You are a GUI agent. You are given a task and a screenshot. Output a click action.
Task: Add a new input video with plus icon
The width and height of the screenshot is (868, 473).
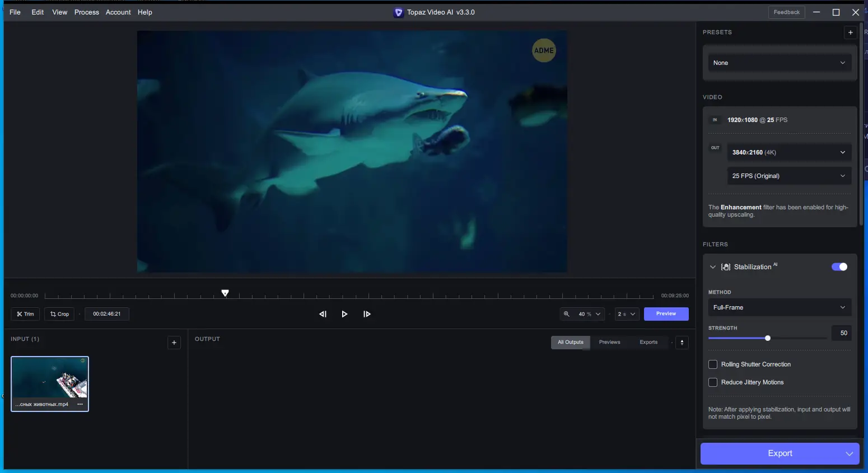(174, 343)
